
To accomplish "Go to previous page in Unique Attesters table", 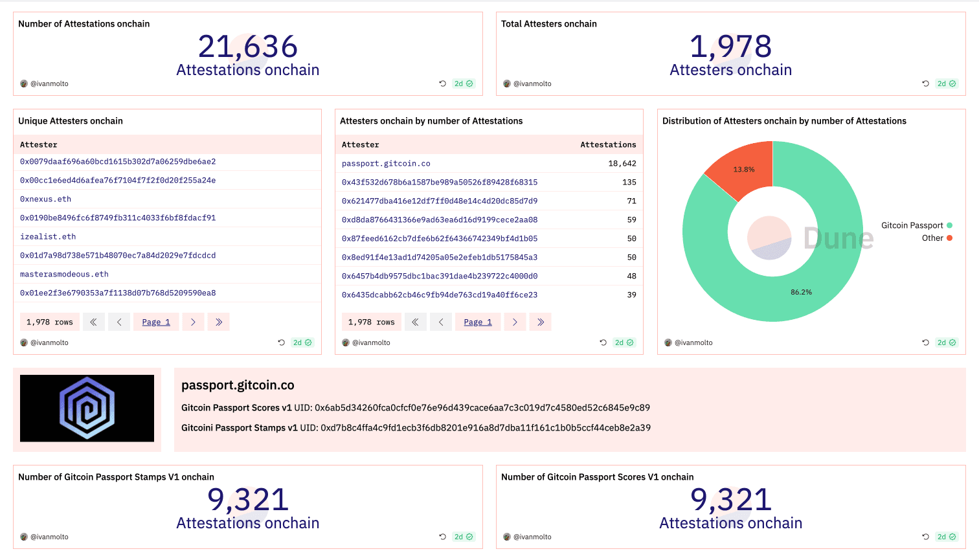I will 119,322.
